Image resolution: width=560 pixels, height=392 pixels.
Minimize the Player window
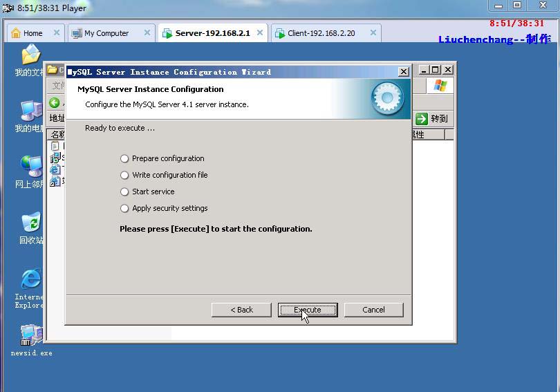pos(498,6)
